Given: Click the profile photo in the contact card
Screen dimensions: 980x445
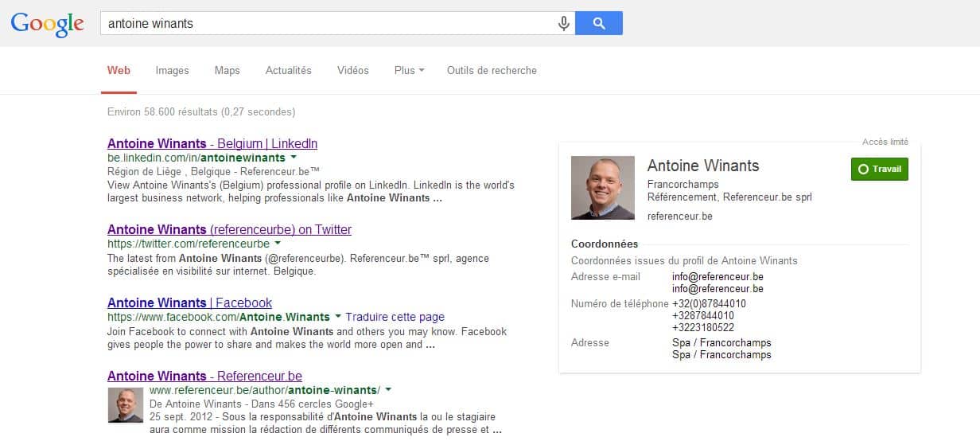Looking at the screenshot, I should pyautogui.click(x=603, y=188).
